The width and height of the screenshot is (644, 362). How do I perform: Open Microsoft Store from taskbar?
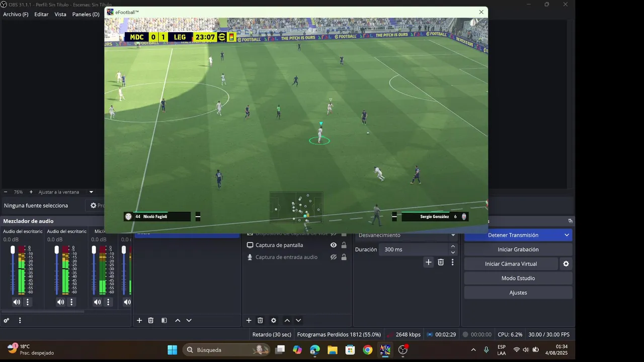coord(350,350)
